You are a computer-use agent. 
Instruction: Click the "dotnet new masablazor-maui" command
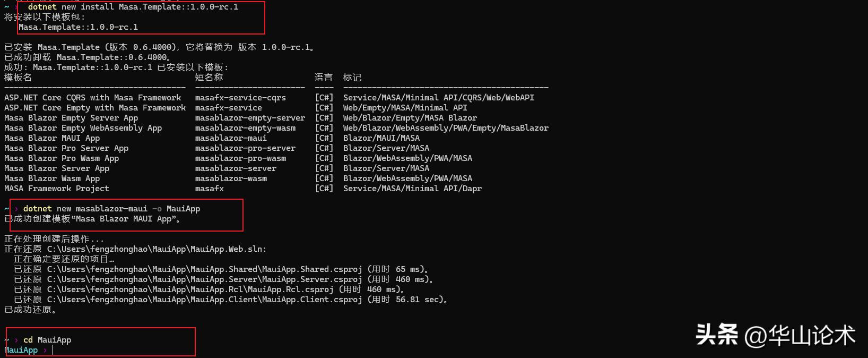coord(111,209)
